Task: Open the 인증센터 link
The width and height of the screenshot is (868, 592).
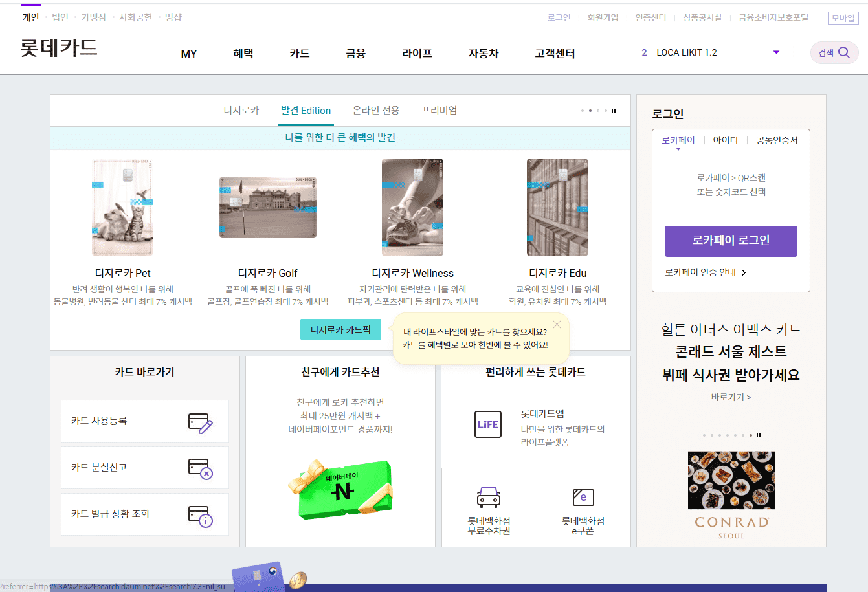Action: point(651,17)
